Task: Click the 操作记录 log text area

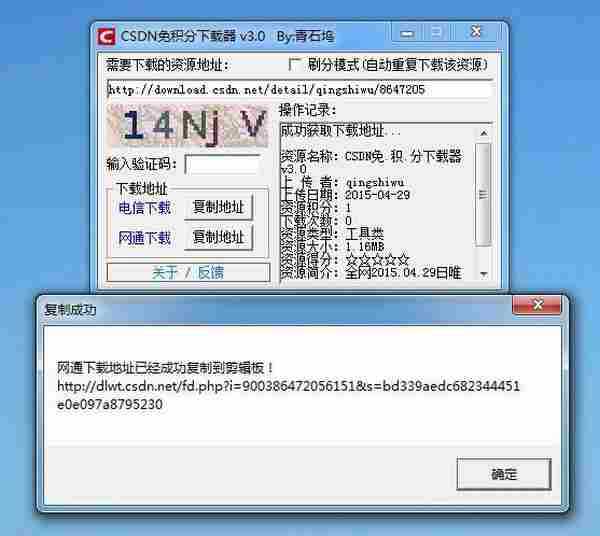Action: point(378,203)
